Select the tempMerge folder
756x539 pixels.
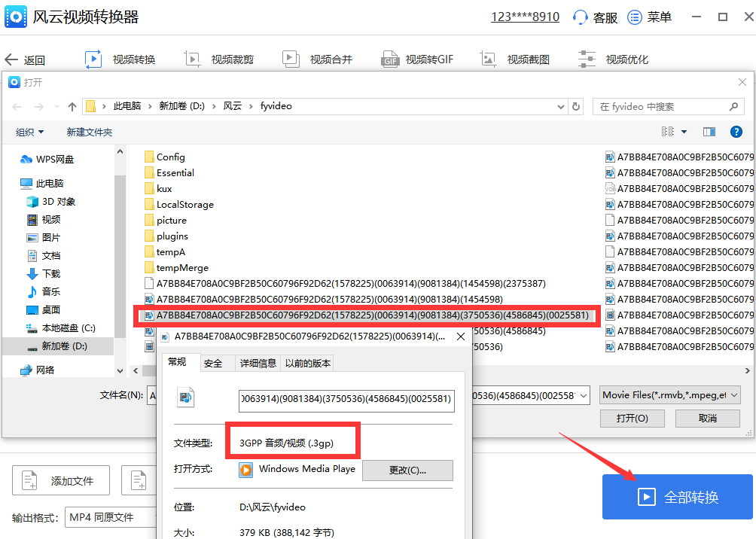tap(176, 267)
